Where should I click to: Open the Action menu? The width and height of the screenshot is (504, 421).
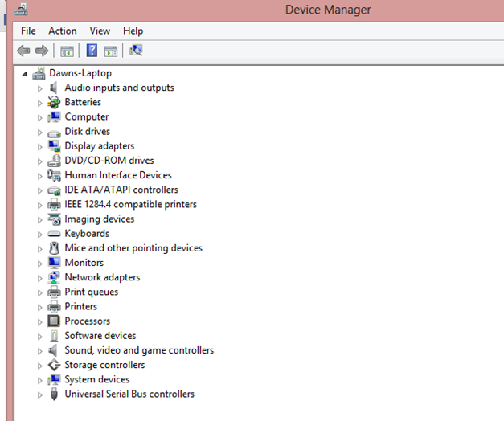coord(63,31)
